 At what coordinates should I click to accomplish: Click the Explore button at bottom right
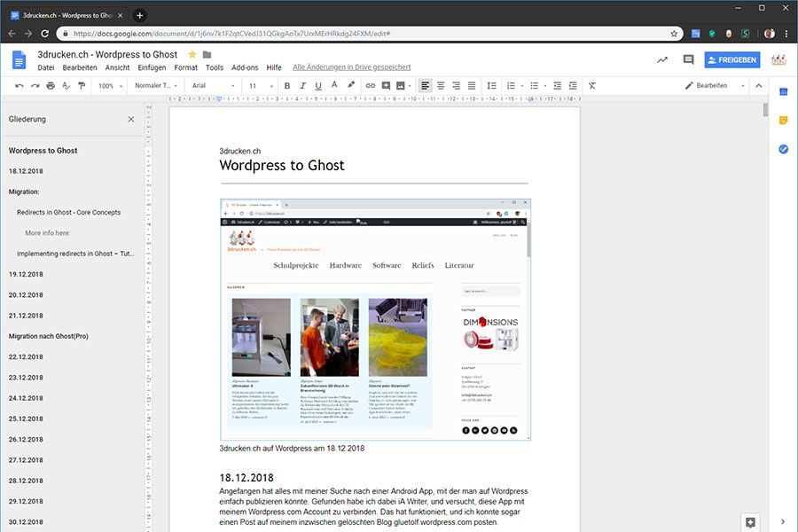click(750, 522)
